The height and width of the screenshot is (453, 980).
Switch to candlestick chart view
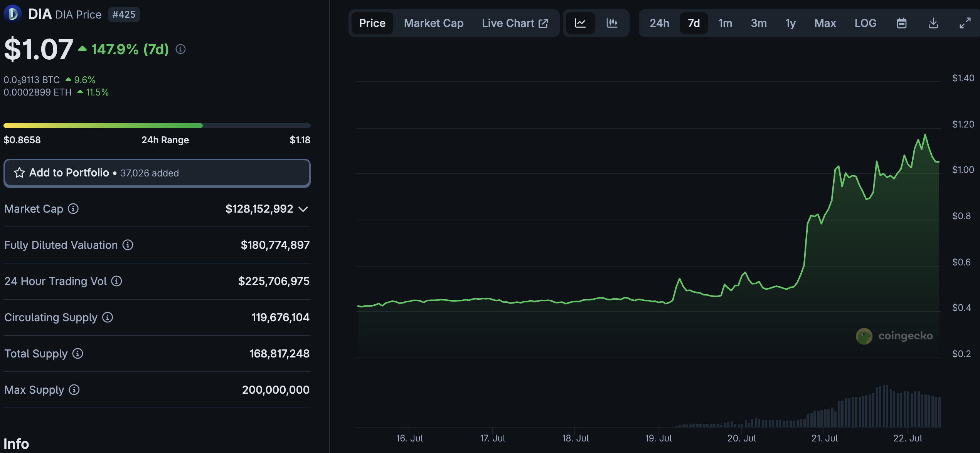point(612,23)
